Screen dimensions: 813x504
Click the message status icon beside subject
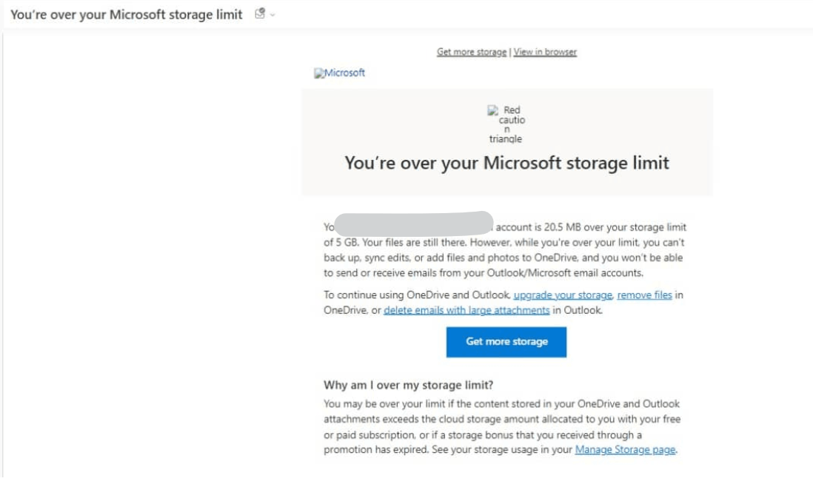point(259,14)
